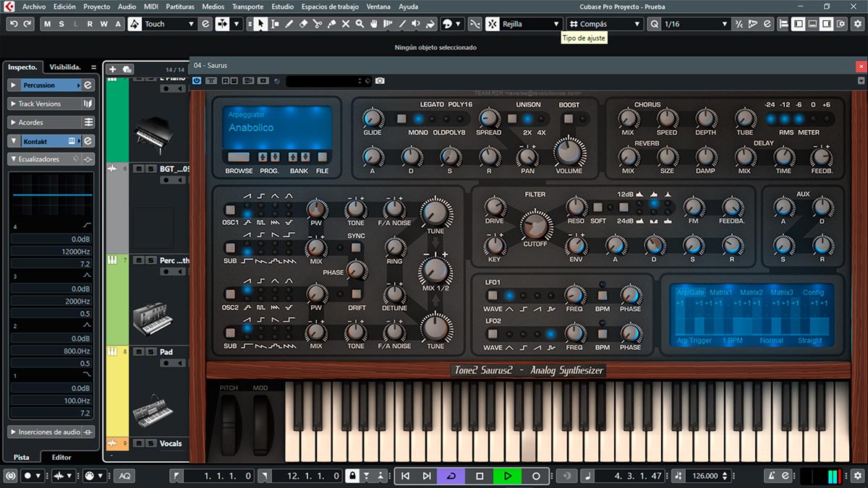Toggle global Write automation W button
Image resolution: width=868 pixels, height=488 pixels.
(103, 24)
